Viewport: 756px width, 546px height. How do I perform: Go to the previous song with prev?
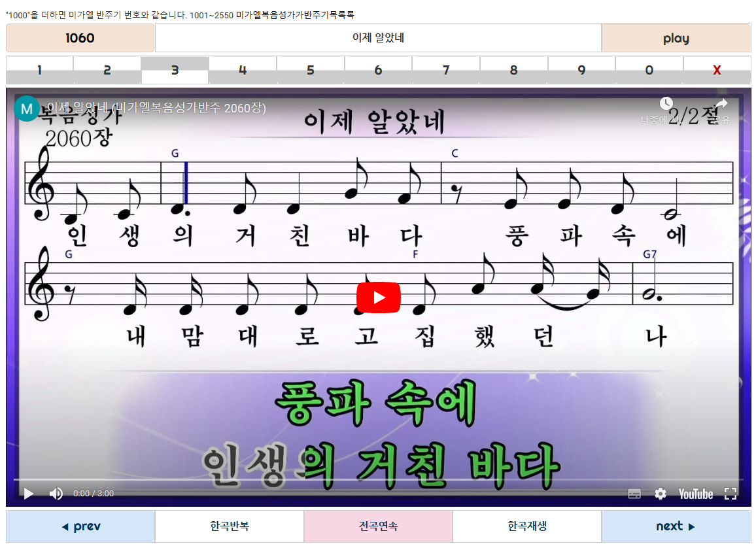[x=80, y=526]
